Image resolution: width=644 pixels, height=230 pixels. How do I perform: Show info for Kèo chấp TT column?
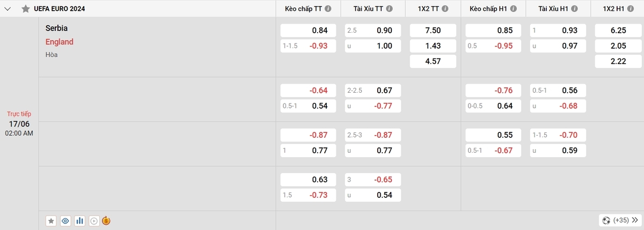point(328,9)
